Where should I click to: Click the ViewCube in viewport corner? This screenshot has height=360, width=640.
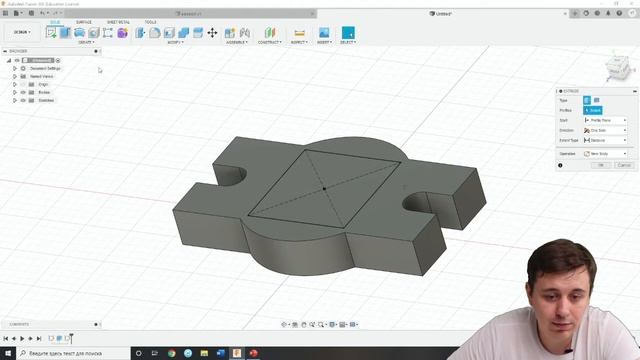(617, 67)
